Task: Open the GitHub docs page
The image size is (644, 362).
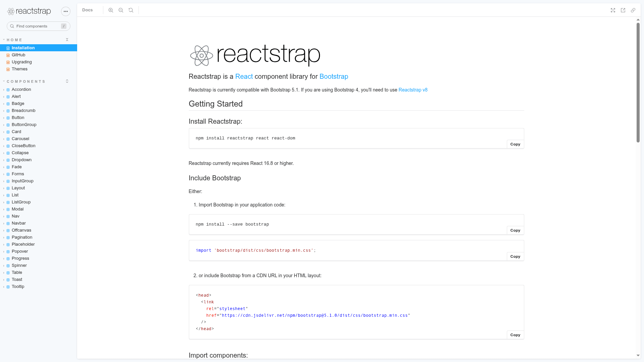Action: 39,55
